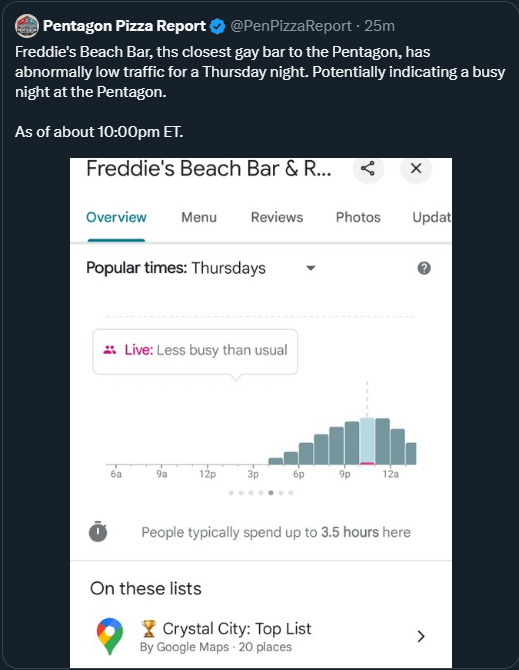Open the @PenPizzaReport handle link
This screenshot has height=670, width=519.
(x=291, y=26)
